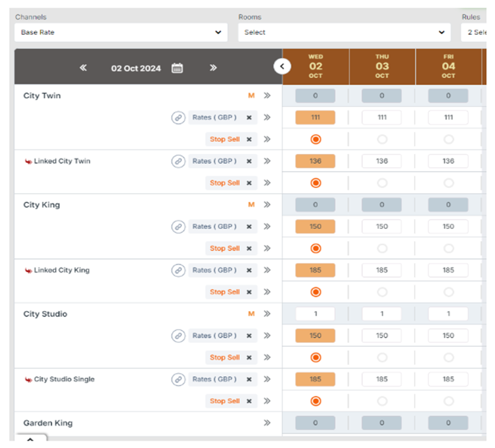Enable City Studio Stop Sell on Fri 04 Oct

(448, 358)
